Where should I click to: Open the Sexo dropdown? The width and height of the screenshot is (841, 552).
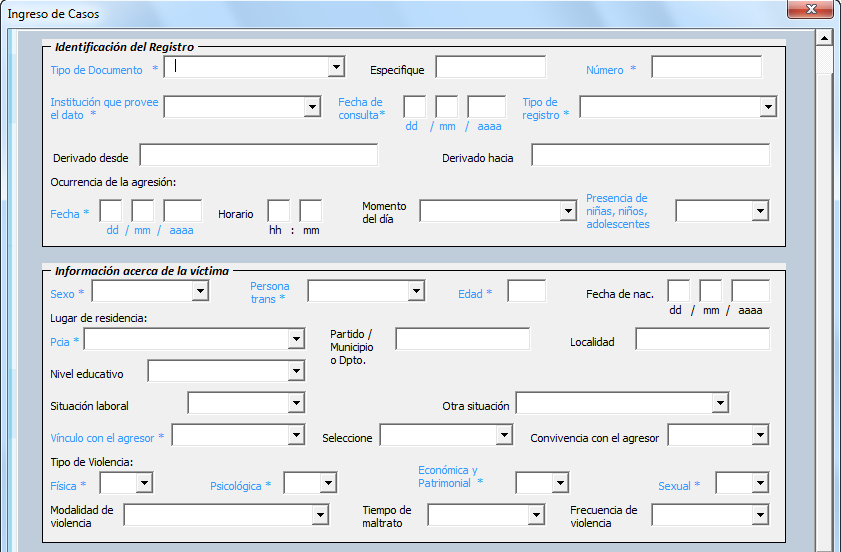[x=200, y=291]
